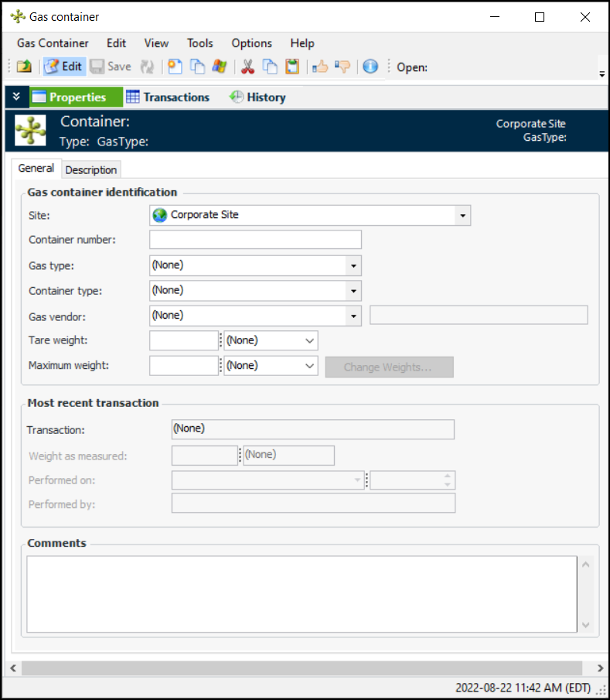The image size is (610, 700).
Task: Switch to the History tab
Action: (x=257, y=97)
